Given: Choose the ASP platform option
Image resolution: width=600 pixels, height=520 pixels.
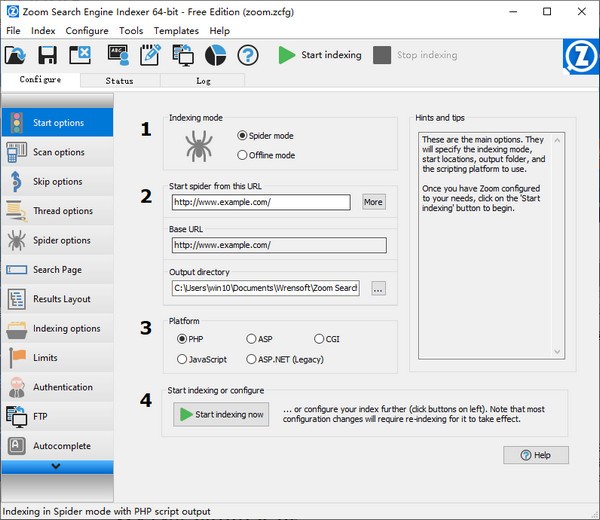Looking at the screenshot, I should coord(251,339).
